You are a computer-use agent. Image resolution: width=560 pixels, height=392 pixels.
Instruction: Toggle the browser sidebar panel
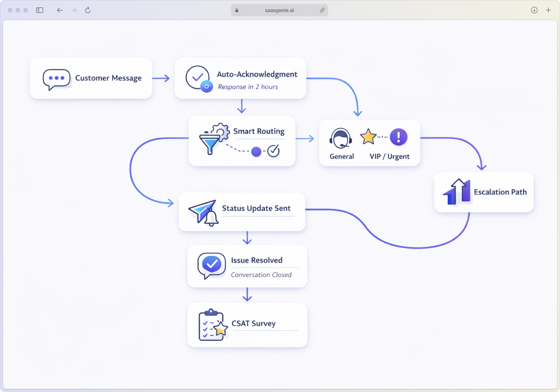[x=40, y=10]
